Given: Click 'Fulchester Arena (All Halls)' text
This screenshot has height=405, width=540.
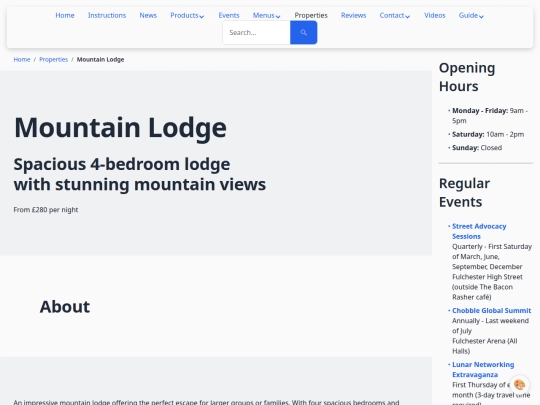Looking at the screenshot, I should [485, 346].
